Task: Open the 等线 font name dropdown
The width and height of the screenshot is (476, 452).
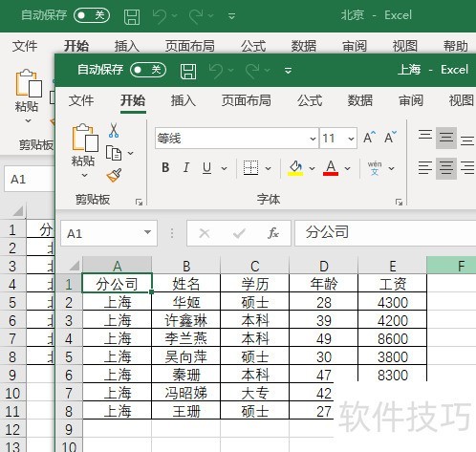Action: coord(313,139)
